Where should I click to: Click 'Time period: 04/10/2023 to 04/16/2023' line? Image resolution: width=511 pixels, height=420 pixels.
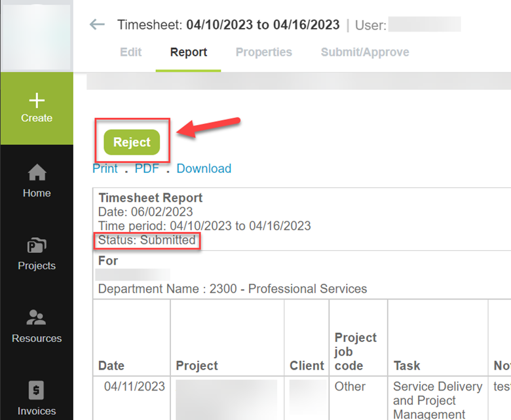click(x=204, y=226)
